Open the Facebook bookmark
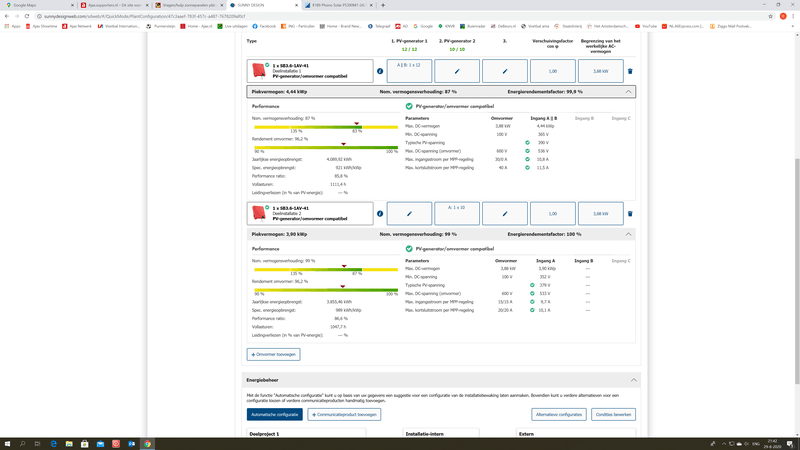The image size is (800, 450). pyautogui.click(x=264, y=26)
